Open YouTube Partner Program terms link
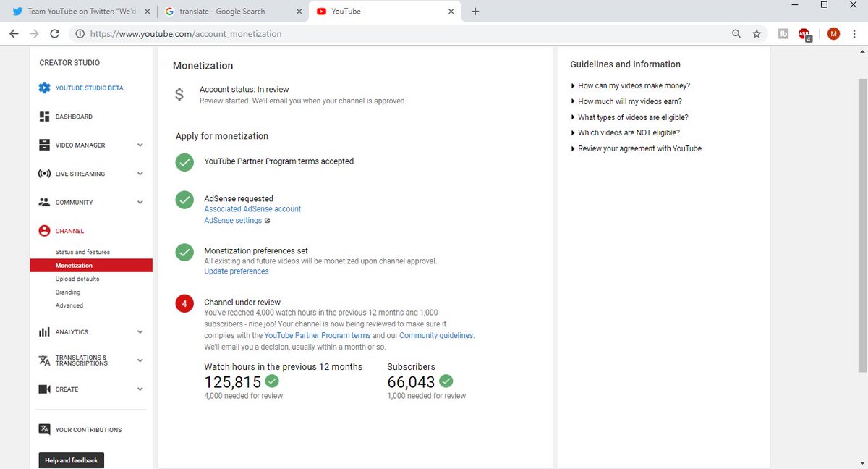Image resolution: width=868 pixels, height=469 pixels. [318, 336]
